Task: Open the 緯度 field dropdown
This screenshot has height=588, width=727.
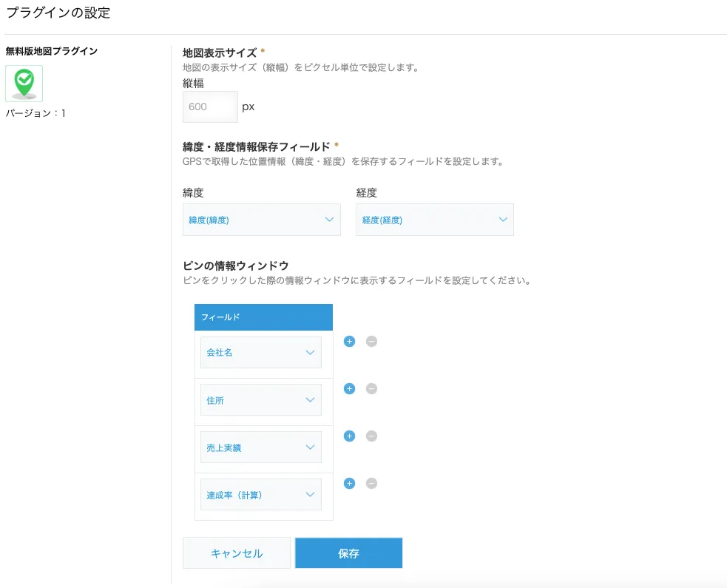Action: [x=261, y=220]
